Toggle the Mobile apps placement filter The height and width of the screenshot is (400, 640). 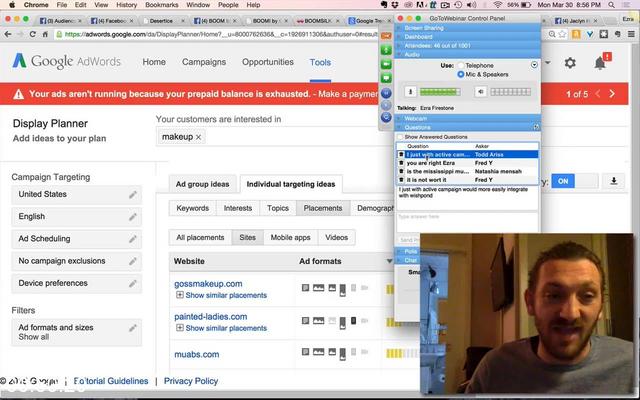[x=290, y=238]
